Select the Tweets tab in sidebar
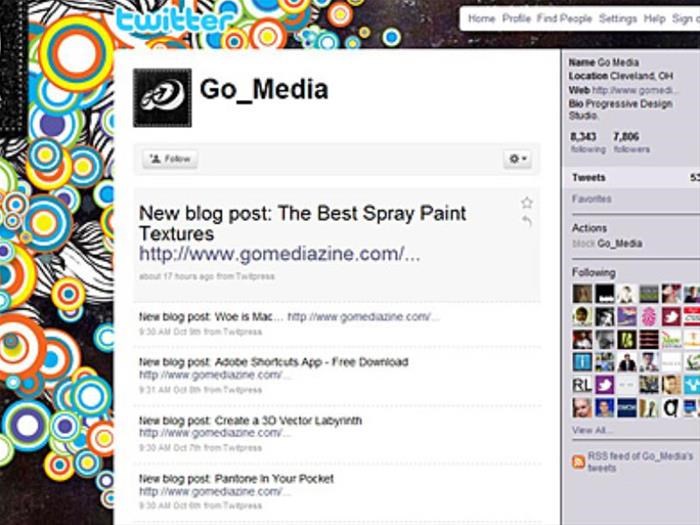The height and width of the screenshot is (525, 700). 589,178
